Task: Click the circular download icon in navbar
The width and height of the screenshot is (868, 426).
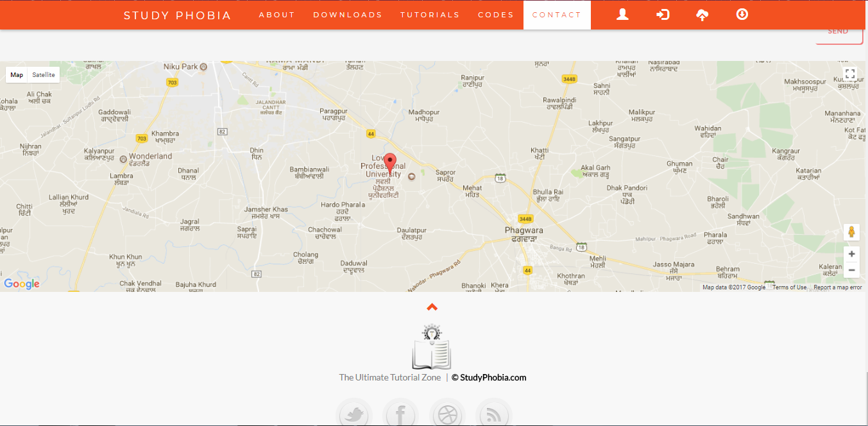Action: click(742, 14)
